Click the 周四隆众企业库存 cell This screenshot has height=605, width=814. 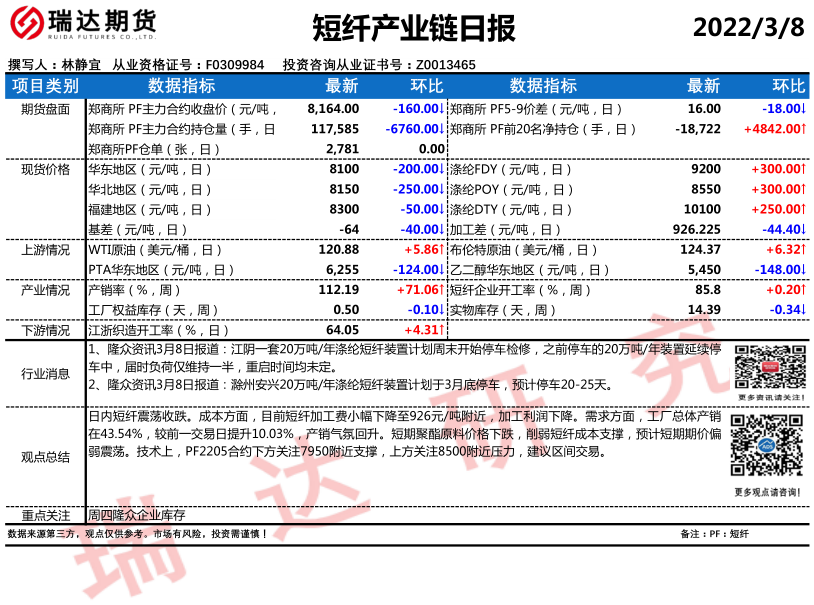click(137, 516)
